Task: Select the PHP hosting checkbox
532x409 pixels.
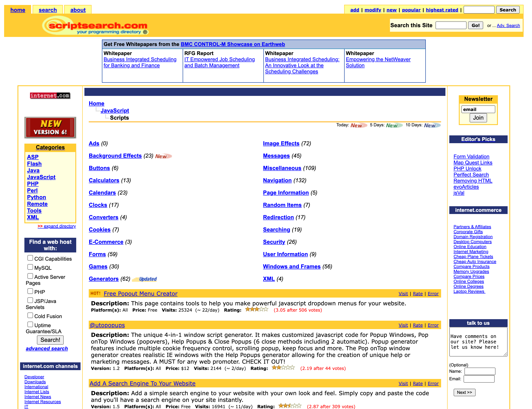Action: pyautogui.click(x=30, y=291)
